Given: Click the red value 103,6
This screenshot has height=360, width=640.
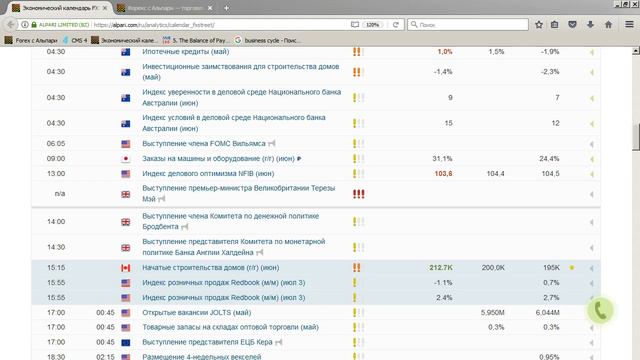Looking at the screenshot, I should point(443,174).
